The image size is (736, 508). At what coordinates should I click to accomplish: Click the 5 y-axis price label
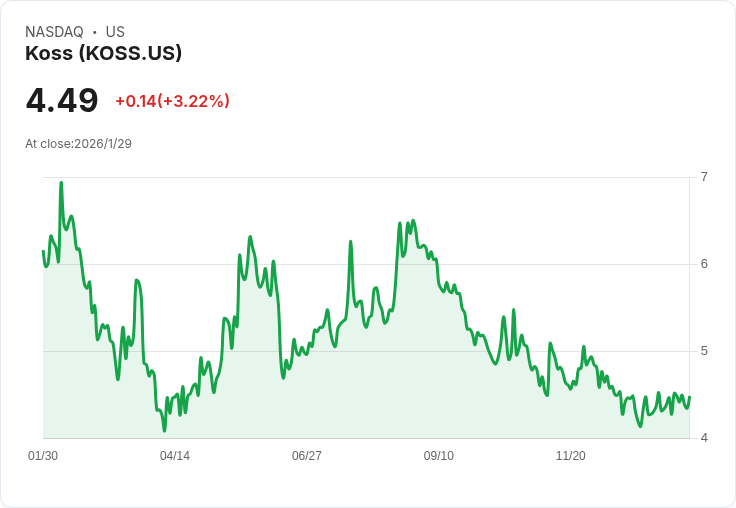[704, 351]
